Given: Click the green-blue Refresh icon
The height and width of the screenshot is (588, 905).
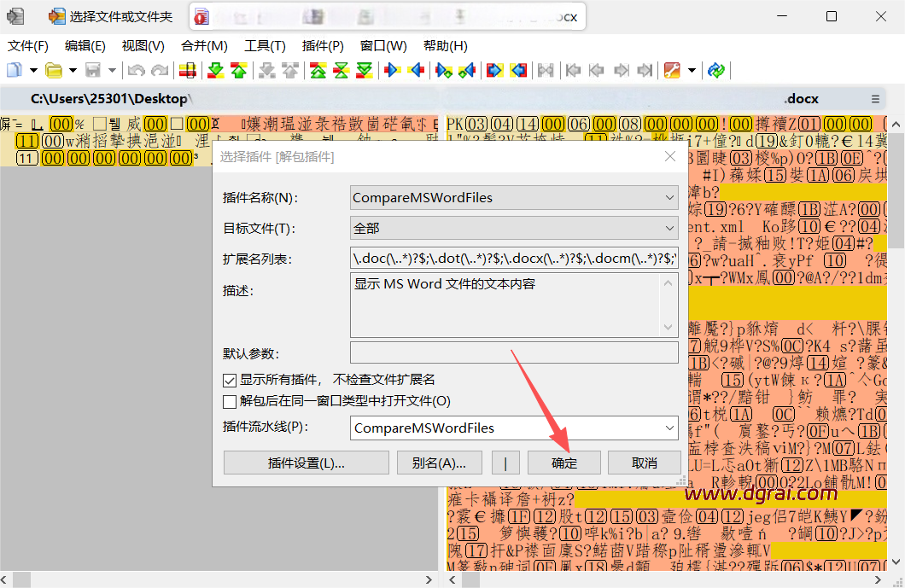Looking at the screenshot, I should [716, 70].
